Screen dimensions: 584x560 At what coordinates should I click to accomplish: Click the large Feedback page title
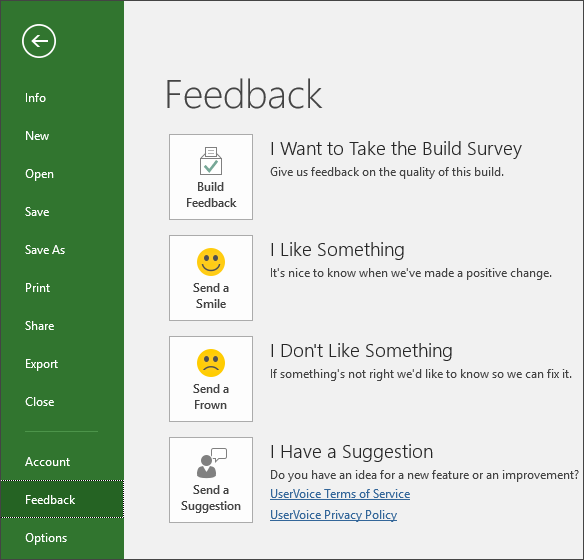[x=244, y=95]
